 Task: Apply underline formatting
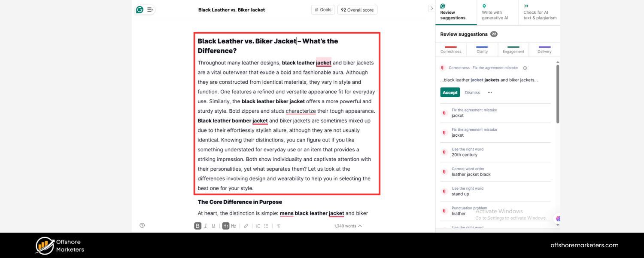(x=213, y=225)
